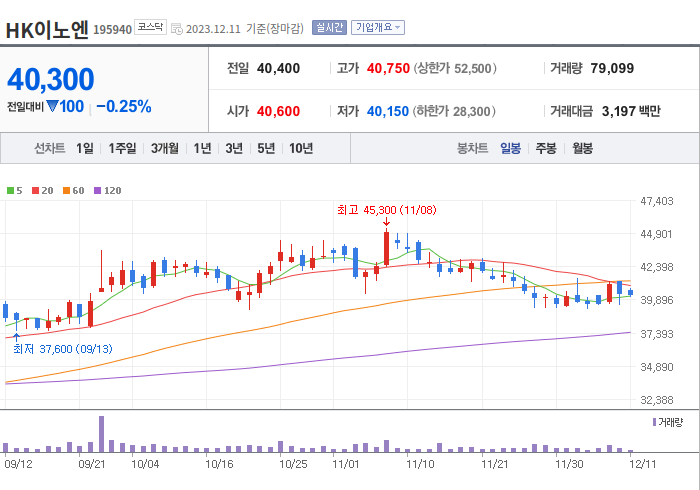Switch to 주봉 candle chart
This screenshot has height=490, width=700.
pyautogui.click(x=546, y=148)
